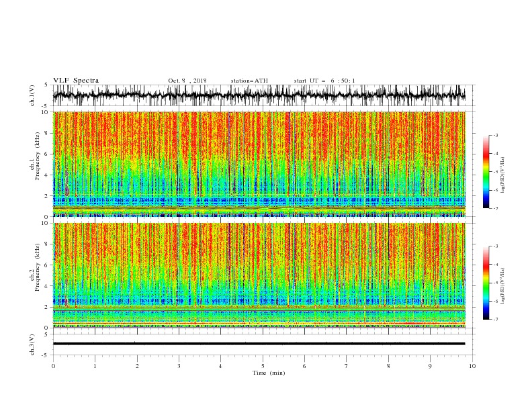Select the log(PSD) label beside ch.2 colorbar
532x411 pixels.
502,286
